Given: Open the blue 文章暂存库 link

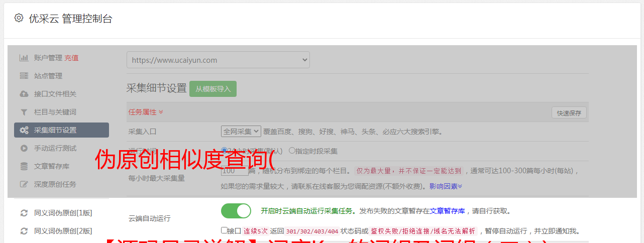Looking at the screenshot, I should point(447,211).
